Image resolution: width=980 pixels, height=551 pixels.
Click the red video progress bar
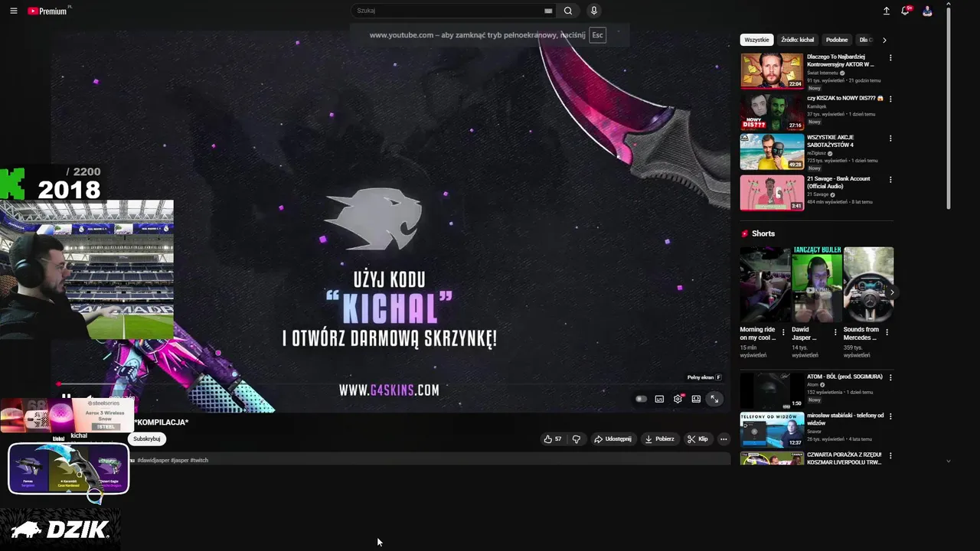390,384
